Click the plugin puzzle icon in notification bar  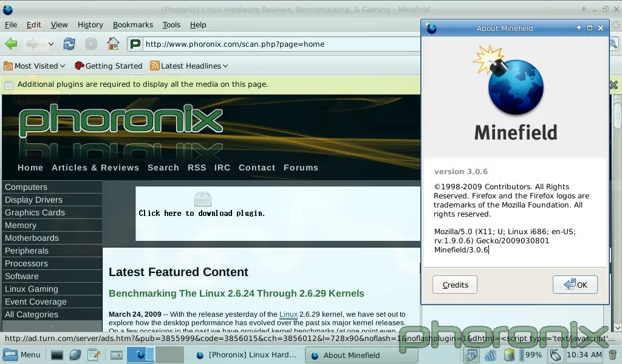(x=9, y=84)
